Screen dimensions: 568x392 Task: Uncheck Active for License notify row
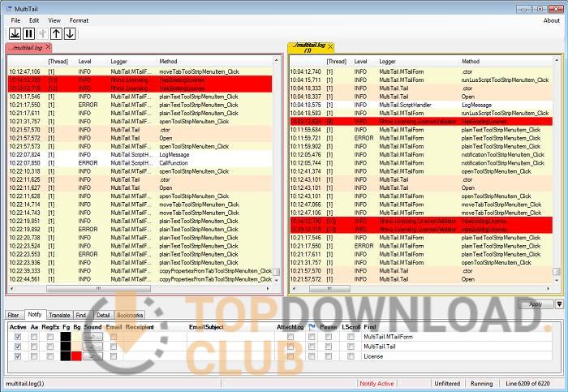coord(17,356)
